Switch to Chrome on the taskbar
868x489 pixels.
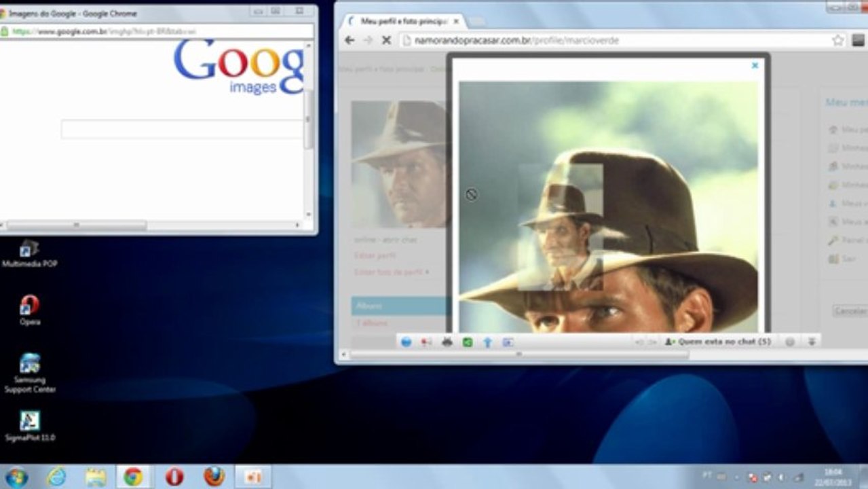tap(133, 477)
